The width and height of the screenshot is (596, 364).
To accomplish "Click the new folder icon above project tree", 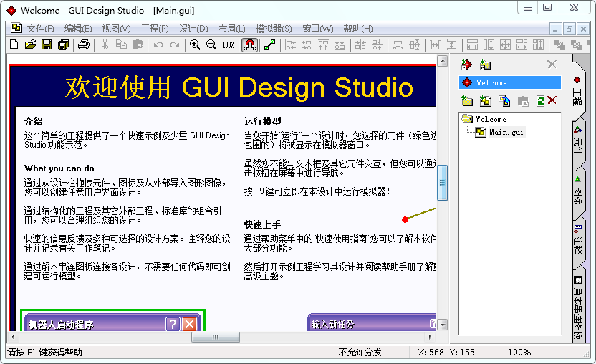I will click(x=467, y=101).
